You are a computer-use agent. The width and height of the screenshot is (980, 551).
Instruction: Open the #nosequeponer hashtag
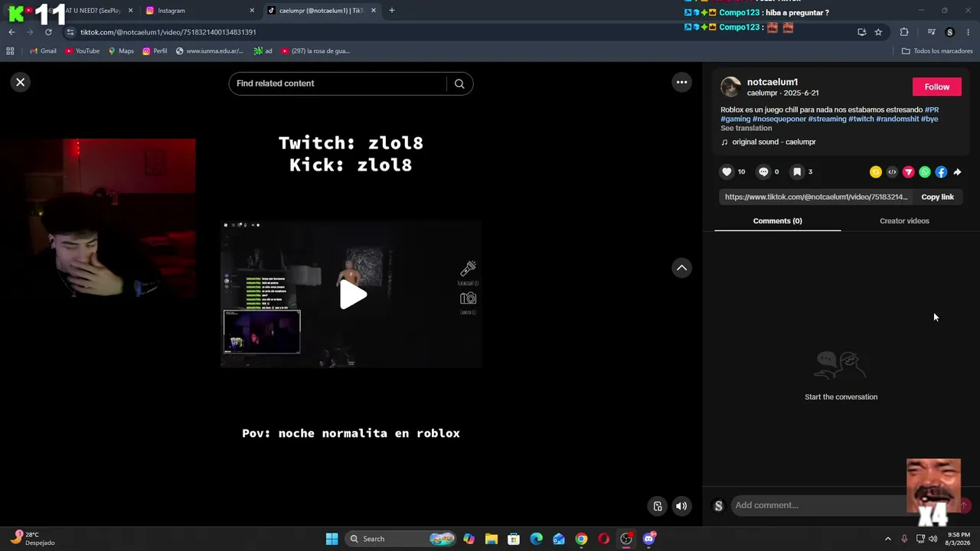(x=779, y=119)
